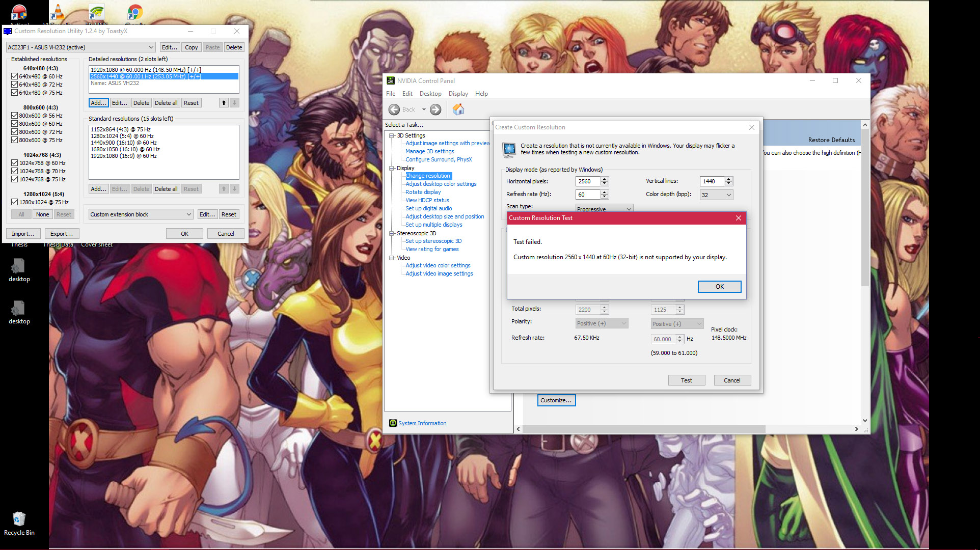Click the VLC desktop shortcut icon
Viewport: 980px width, 550px height.
tap(57, 12)
